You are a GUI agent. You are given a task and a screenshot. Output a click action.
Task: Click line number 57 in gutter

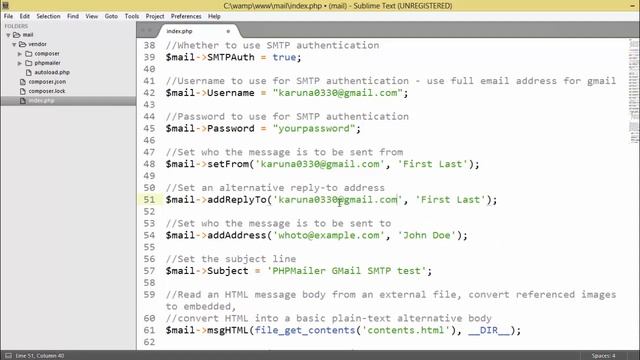click(x=149, y=271)
